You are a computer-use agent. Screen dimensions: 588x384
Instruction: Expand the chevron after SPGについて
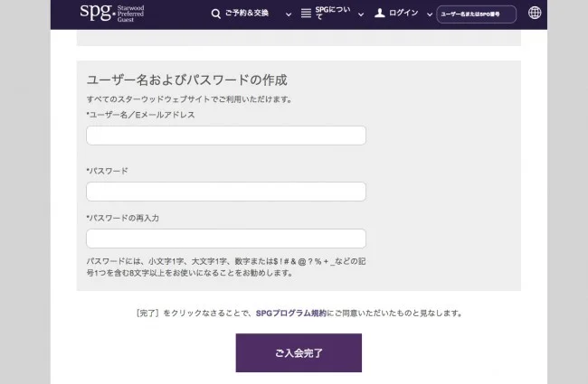[361, 14]
